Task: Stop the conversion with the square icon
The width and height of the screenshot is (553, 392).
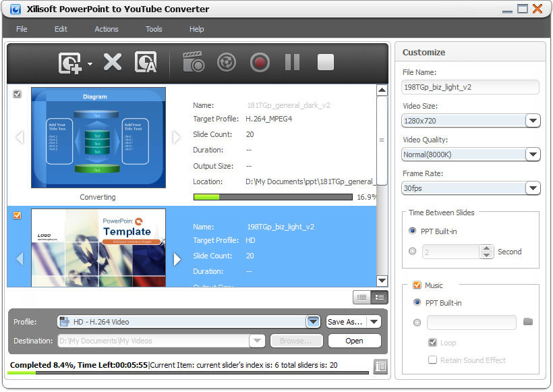Action: 326,63
